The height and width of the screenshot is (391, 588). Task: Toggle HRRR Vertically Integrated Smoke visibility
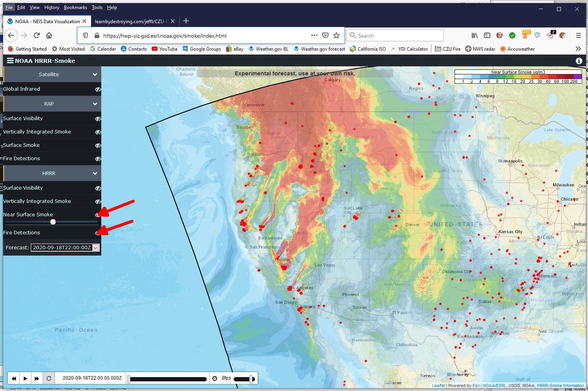98,201
